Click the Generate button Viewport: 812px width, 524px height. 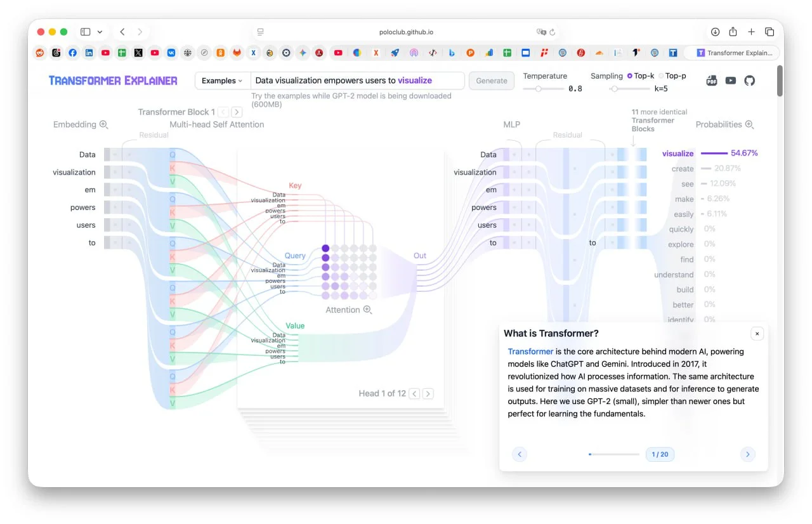[492, 81]
